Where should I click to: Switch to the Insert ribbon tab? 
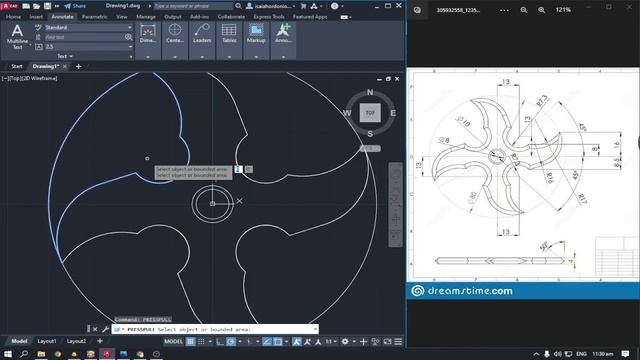point(36,17)
